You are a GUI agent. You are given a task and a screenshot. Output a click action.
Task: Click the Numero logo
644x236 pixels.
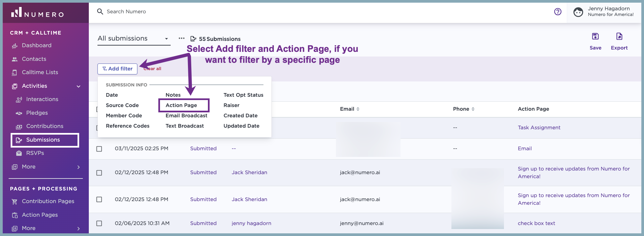tap(37, 13)
